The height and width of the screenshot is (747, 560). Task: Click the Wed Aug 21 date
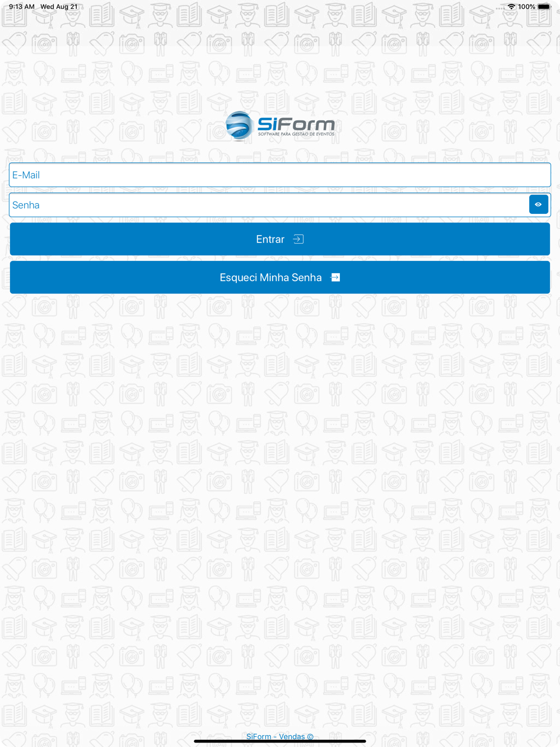pyautogui.click(x=59, y=7)
